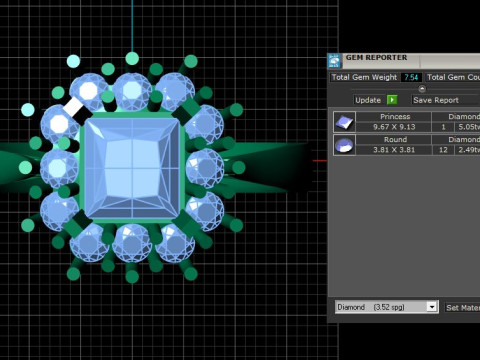Select the Round gem thumbnail
The height and width of the screenshot is (360, 480).
click(x=344, y=145)
